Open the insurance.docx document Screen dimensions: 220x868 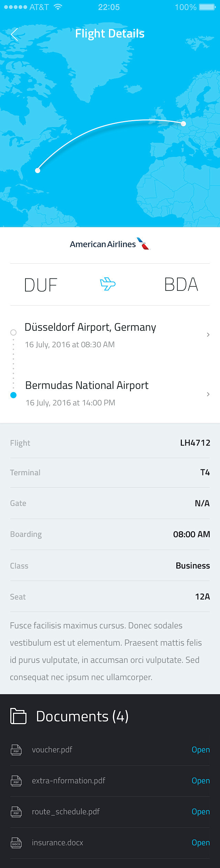[201, 843]
